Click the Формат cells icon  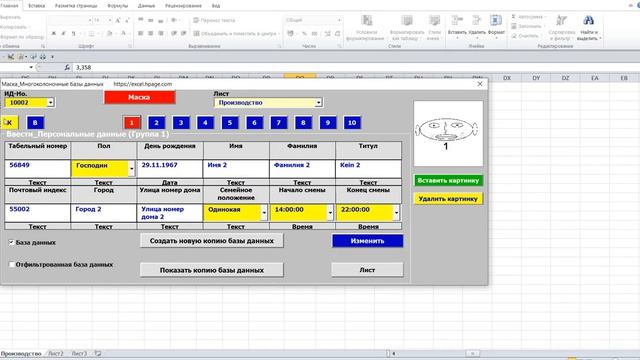point(496,20)
